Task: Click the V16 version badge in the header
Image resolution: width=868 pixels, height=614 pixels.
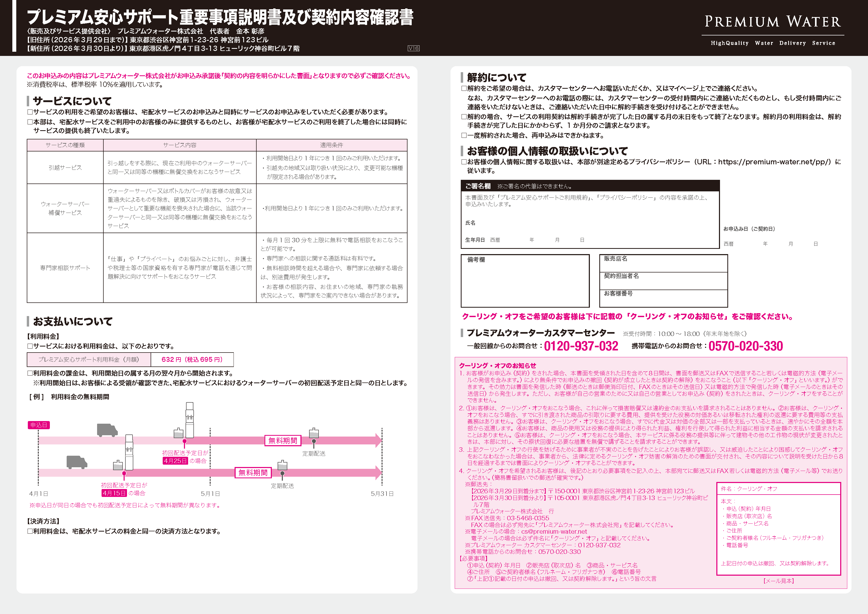Action: tap(413, 48)
